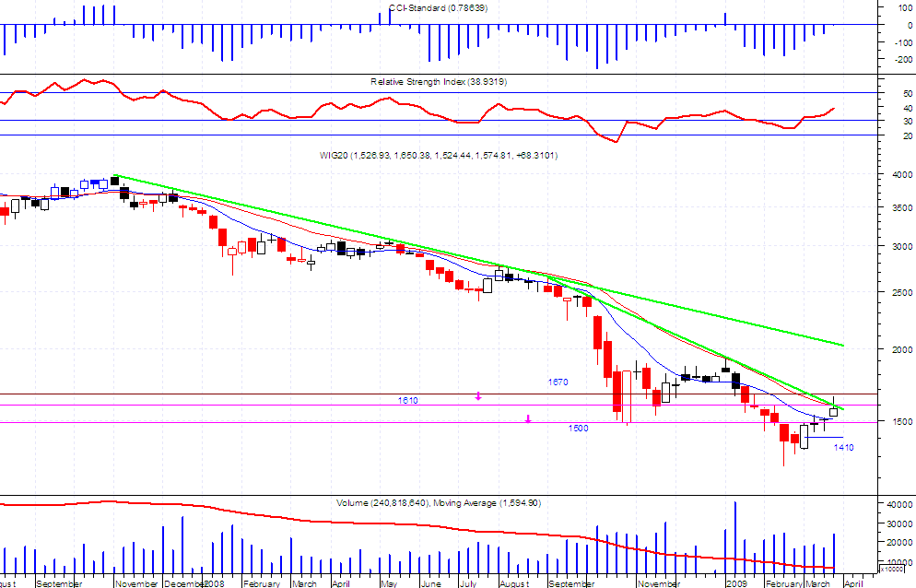Click the -200 value on the CCI scale
The image size is (916, 588).
tap(904, 60)
